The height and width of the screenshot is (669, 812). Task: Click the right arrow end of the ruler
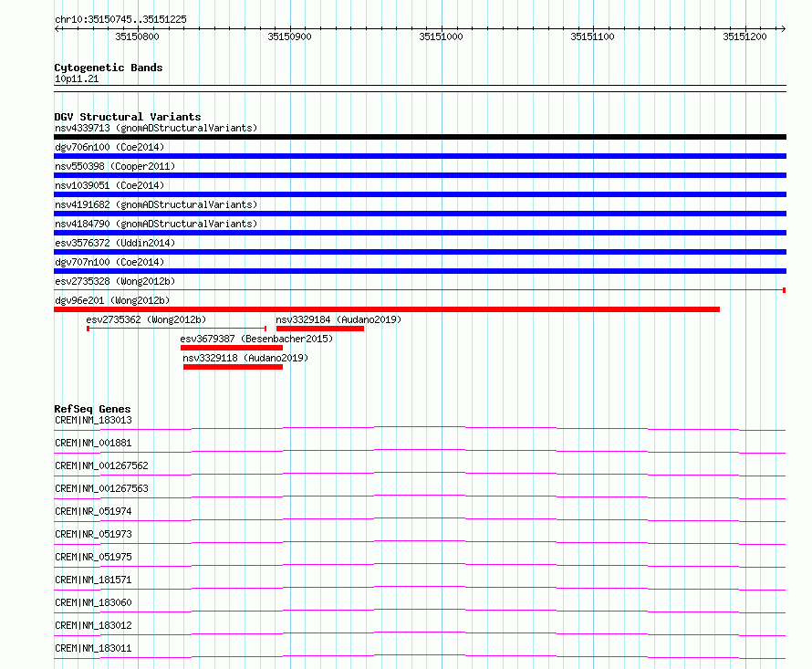click(x=783, y=28)
